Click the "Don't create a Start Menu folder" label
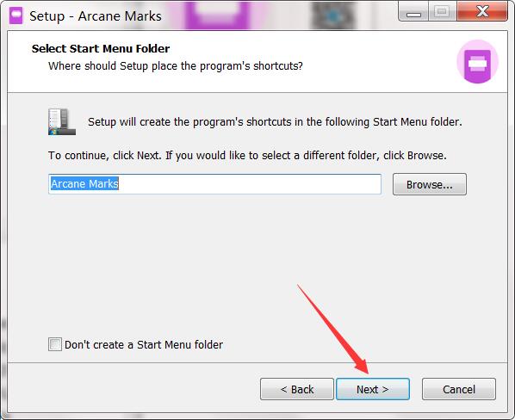The image size is (515, 420). pos(144,344)
